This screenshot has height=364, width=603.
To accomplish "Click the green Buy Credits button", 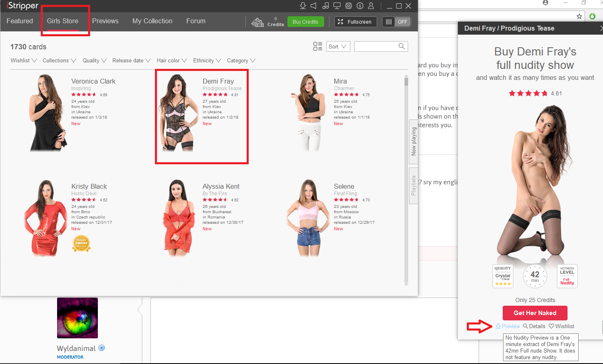I will click(x=305, y=22).
